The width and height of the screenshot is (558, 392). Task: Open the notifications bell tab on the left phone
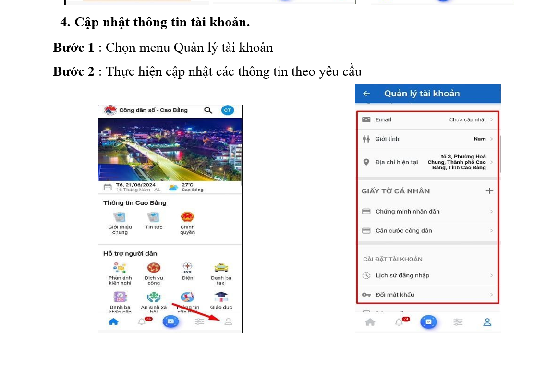point(142,321)
